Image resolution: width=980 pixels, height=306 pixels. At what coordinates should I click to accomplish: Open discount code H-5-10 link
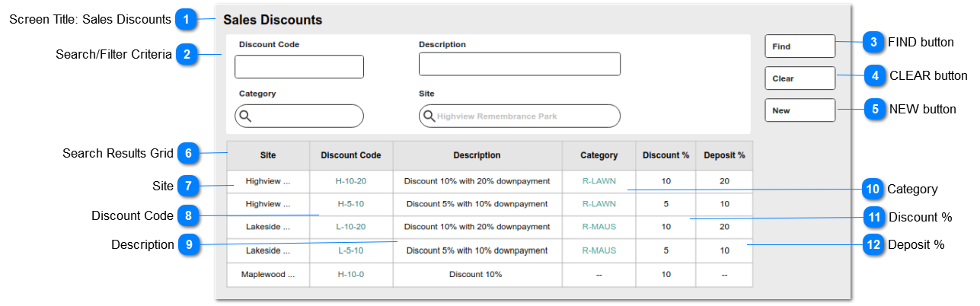(x=351, y=204)
